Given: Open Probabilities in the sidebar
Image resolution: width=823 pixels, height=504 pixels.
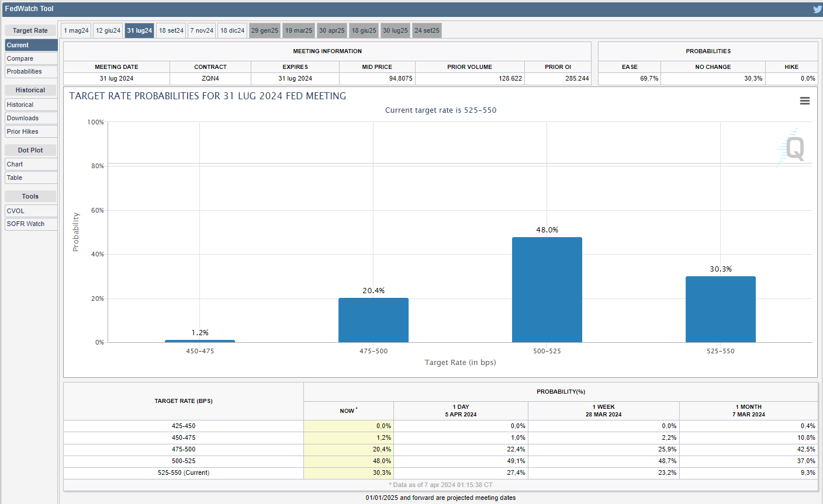Looking at the screenshot, I should [31, 71].
